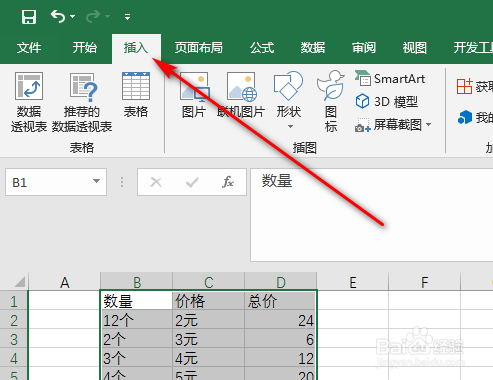Select column C header
The image size is (493, 380).
pos(209,282)
